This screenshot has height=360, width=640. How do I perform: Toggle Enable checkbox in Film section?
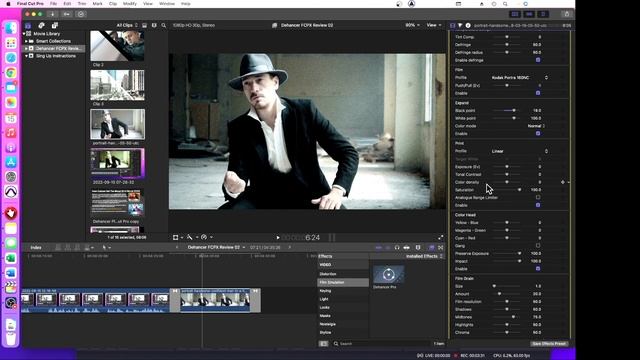pos(538,93)
